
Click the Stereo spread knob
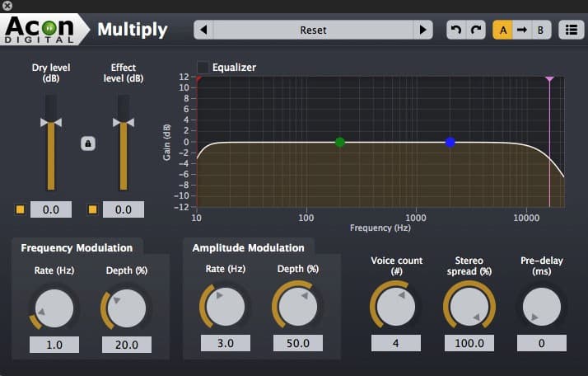click(x=469, y=308)
